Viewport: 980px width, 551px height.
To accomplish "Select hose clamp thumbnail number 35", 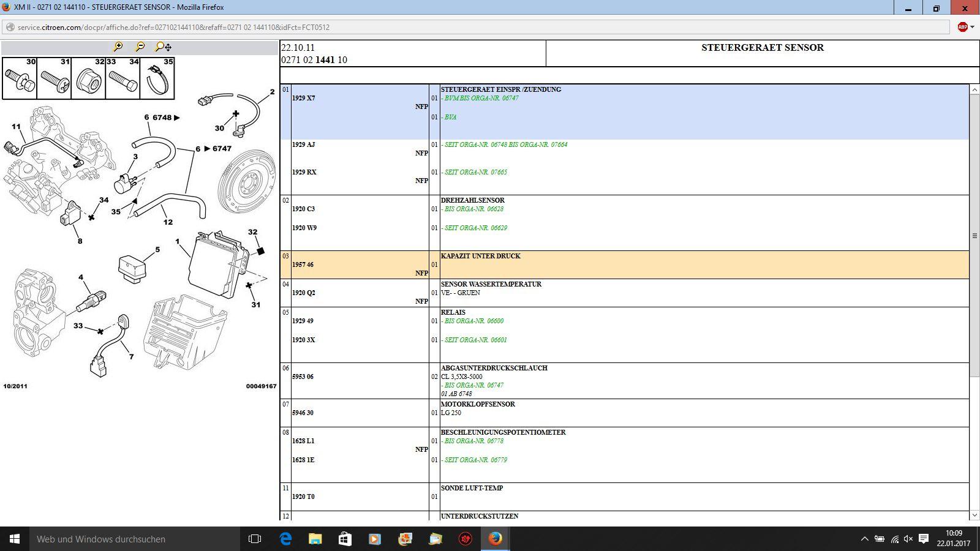I will (157, 78).
